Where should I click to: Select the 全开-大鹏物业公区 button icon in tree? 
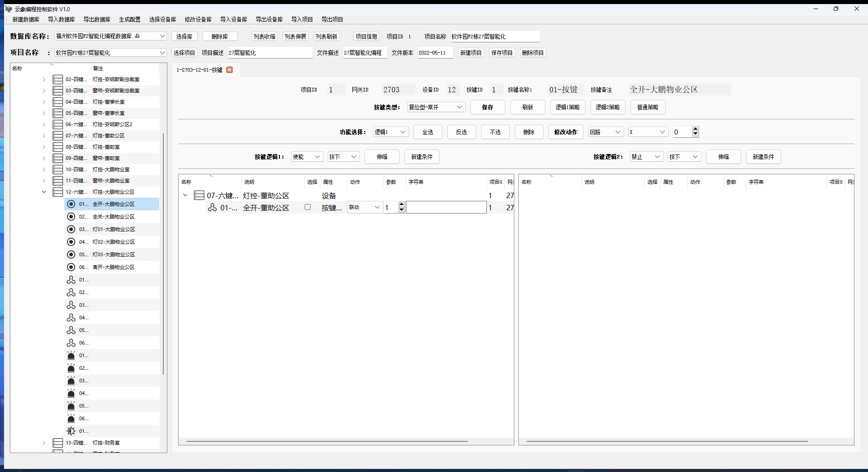point(71,204)
